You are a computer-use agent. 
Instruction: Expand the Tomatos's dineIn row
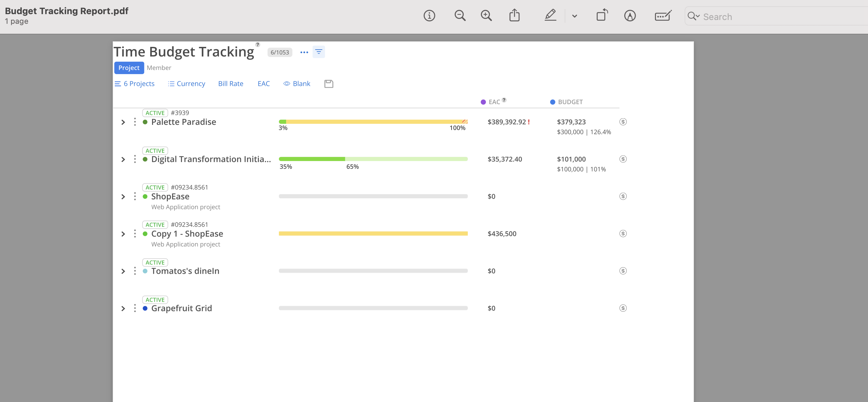click(x=123, y=271)
